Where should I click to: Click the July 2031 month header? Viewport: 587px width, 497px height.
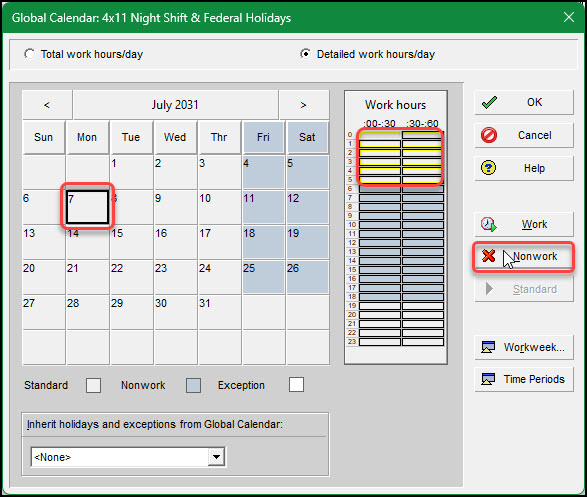[175, 105]
